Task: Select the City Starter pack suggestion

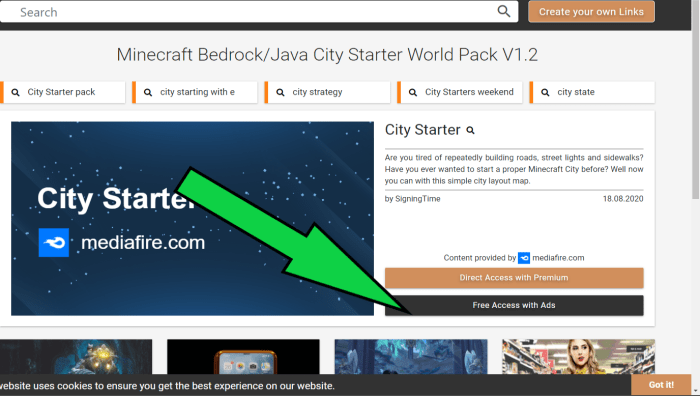Action: point(63,92)
